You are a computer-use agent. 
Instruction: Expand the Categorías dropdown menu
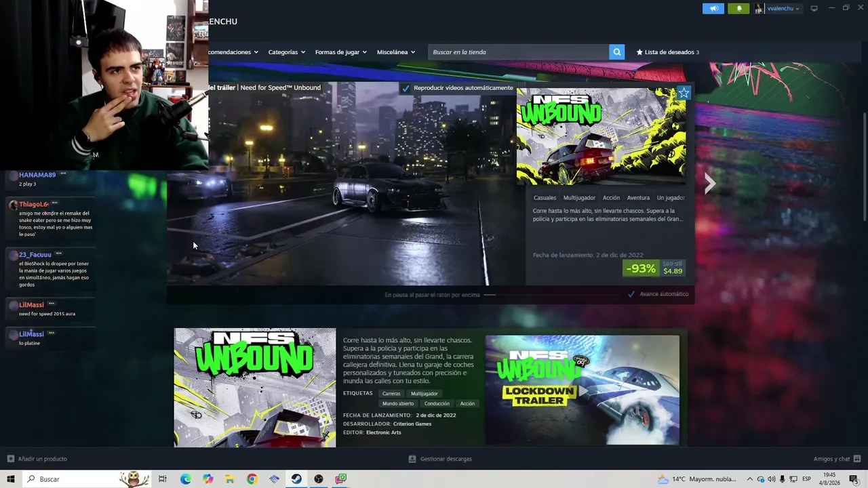click(x=286, y=52)
